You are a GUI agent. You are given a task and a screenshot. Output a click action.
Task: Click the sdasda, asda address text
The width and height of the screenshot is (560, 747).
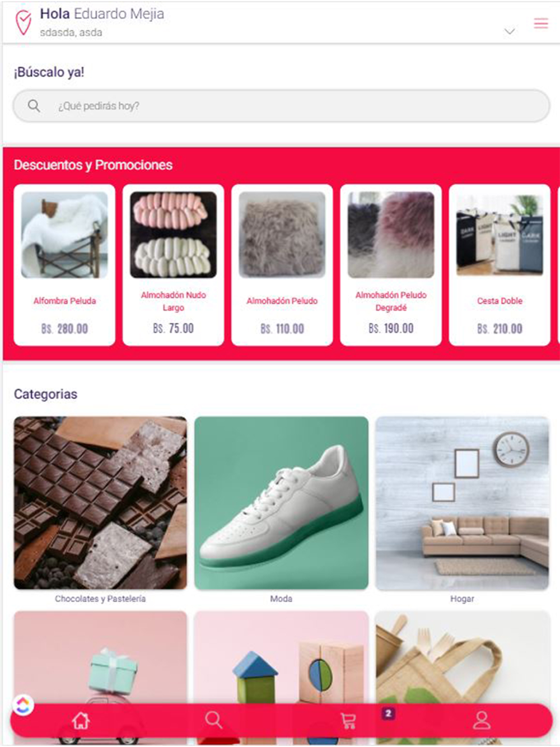pos(71,32)
